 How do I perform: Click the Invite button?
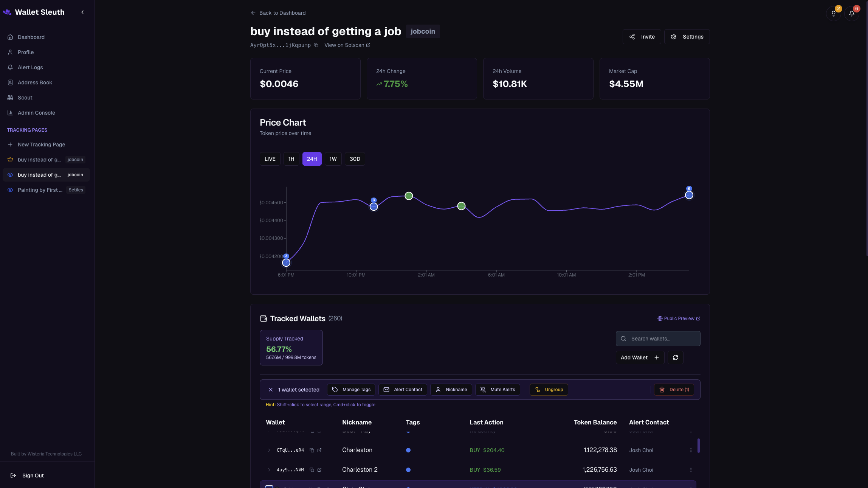tap(642, 37)
